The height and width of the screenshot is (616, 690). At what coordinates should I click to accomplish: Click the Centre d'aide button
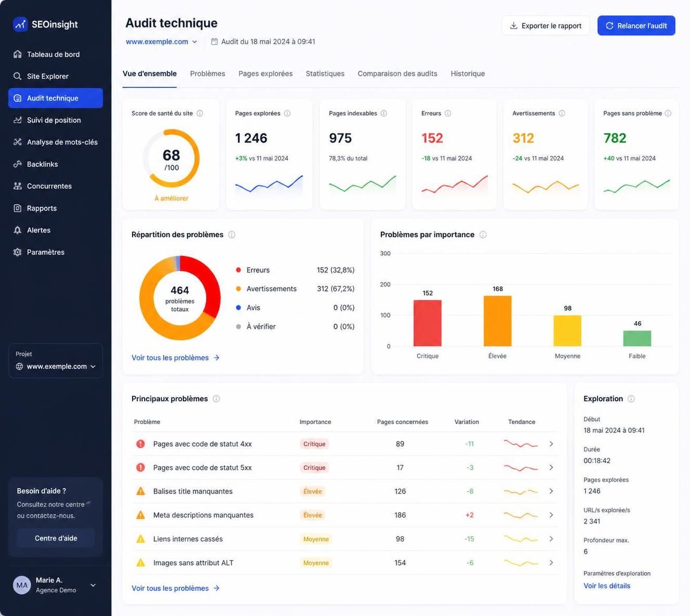tap(56, 538)
